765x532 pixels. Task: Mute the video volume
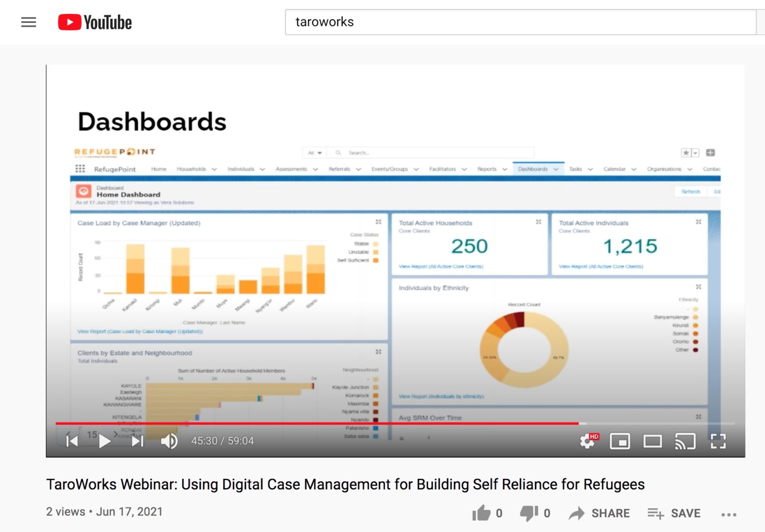(x=169, y=441)
